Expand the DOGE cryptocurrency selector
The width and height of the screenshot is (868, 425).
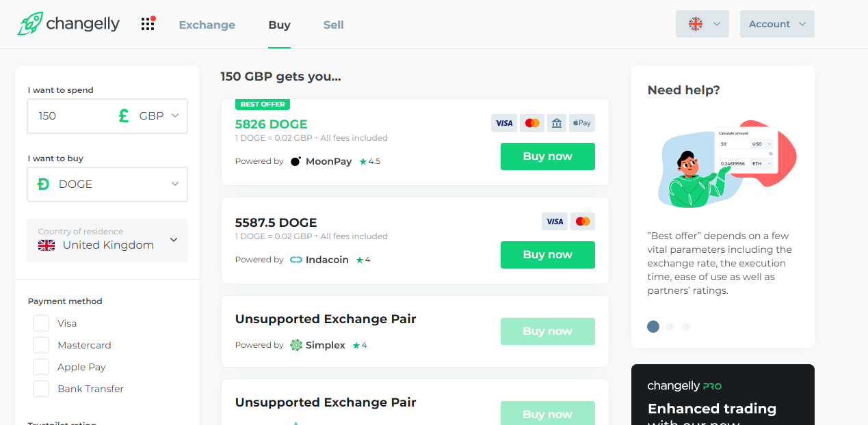click(107, 184)
